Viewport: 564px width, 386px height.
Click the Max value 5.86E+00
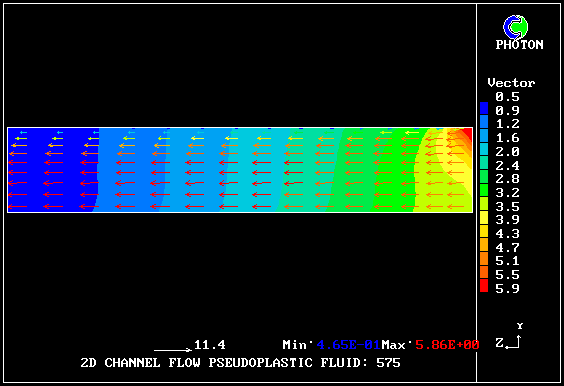click(447, 345)
